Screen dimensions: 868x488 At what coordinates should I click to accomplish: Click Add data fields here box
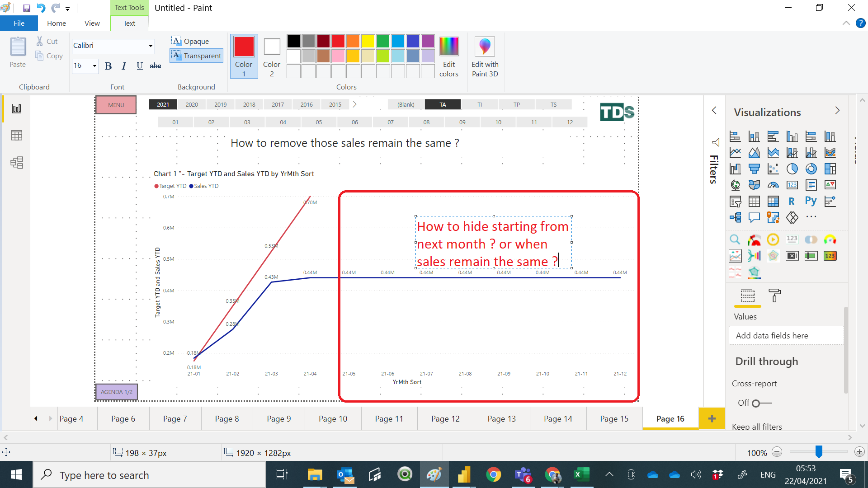click(786, 335)
